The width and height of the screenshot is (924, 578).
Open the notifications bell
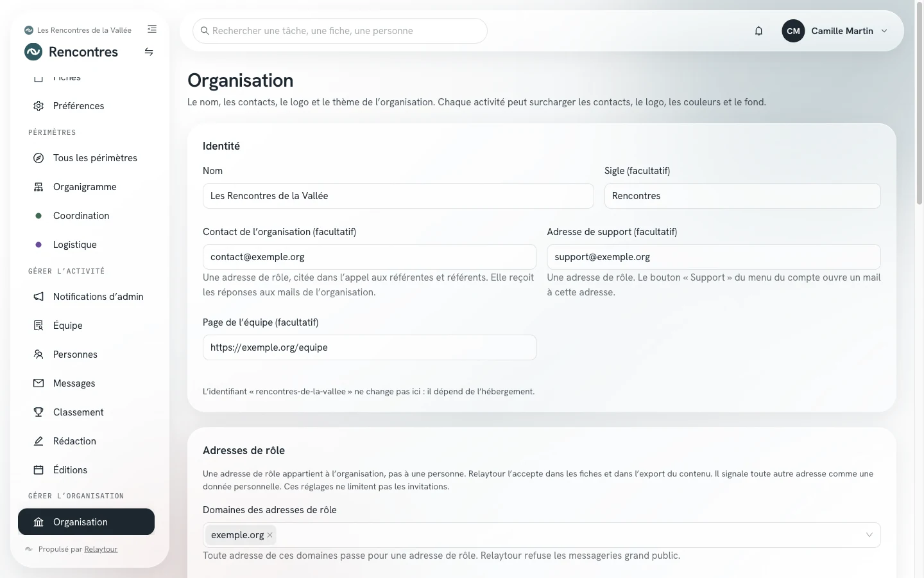click(758, 31)
